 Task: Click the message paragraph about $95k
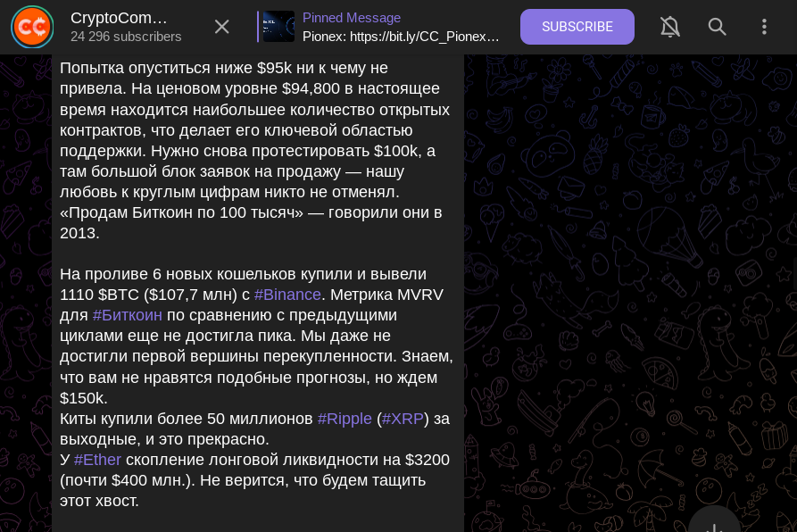(x=250, y=129)
